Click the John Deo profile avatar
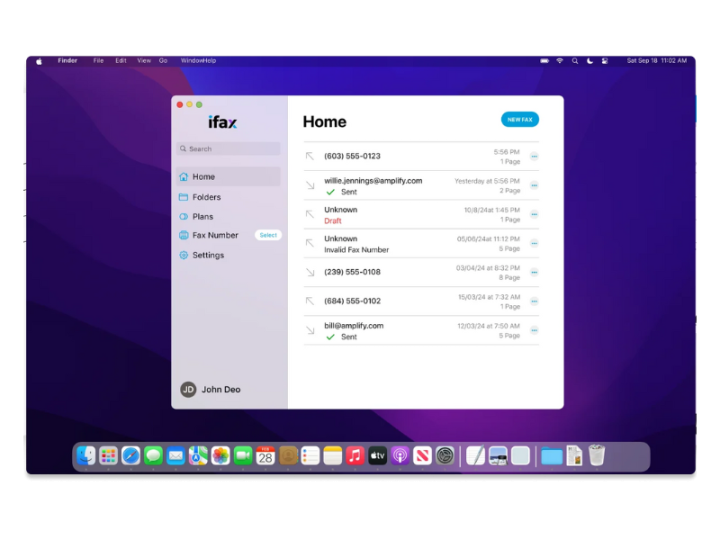 188,389
